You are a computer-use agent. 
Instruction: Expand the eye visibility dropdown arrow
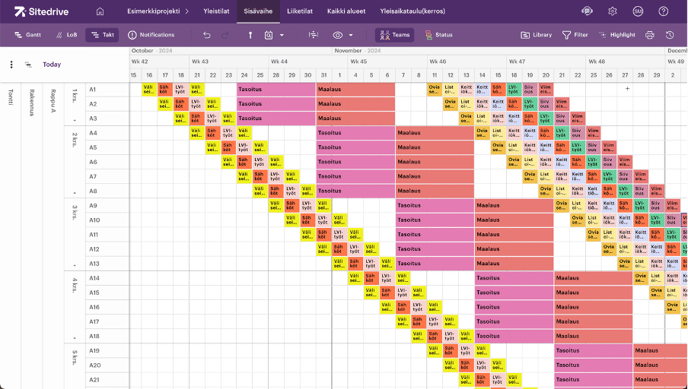pos(351,35)
